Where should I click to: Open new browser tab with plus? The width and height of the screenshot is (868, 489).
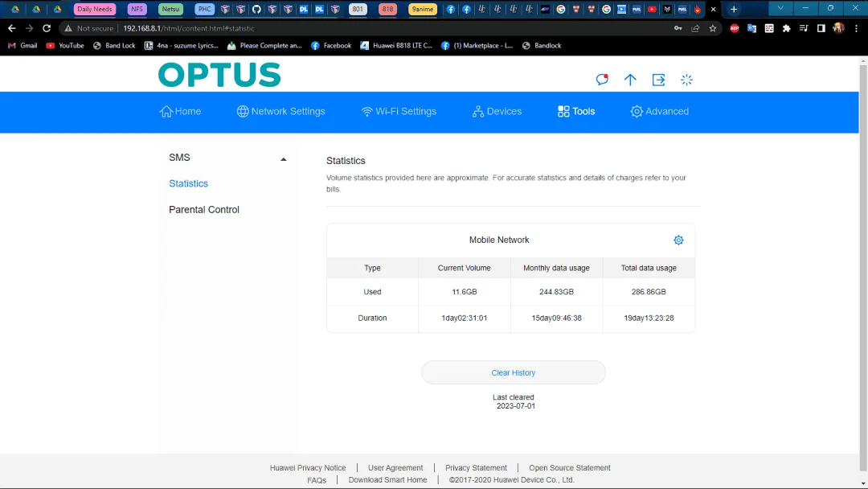tap(734, 9)
